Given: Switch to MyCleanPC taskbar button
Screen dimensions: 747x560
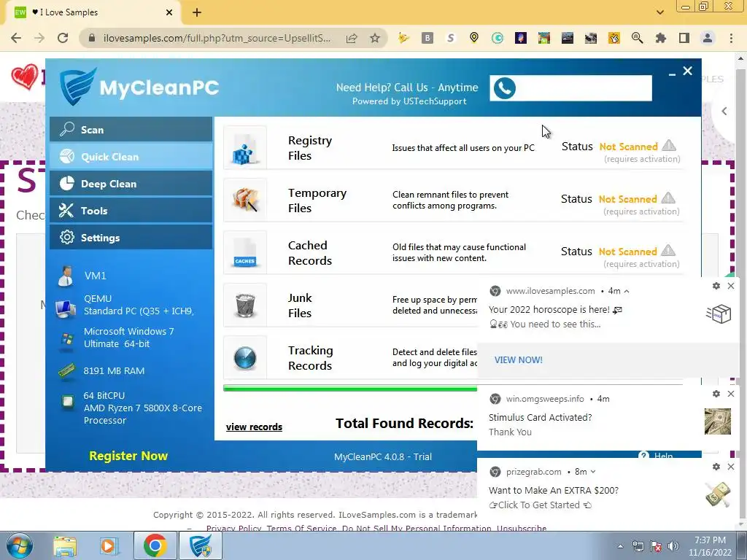Looking at the screenshot, I should coord(201,545).
